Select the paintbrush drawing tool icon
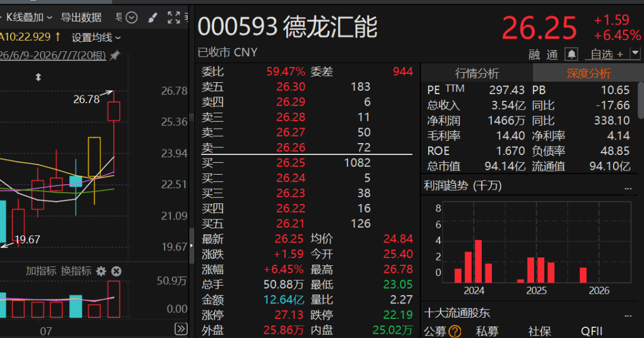 coord(153,18)
